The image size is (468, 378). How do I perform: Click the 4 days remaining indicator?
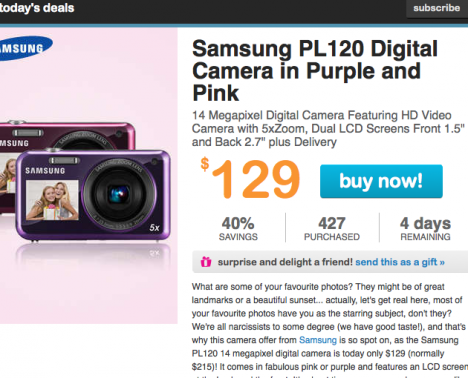[425, 229]
